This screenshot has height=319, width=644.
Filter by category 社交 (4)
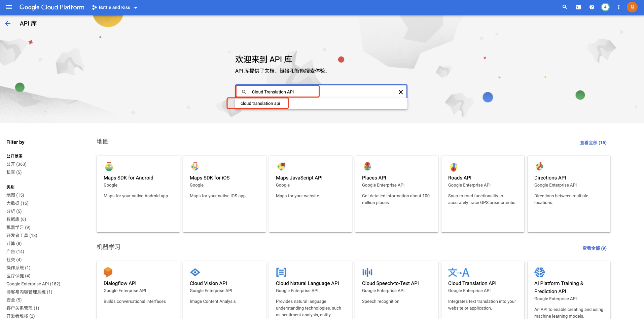click(14, 260)
